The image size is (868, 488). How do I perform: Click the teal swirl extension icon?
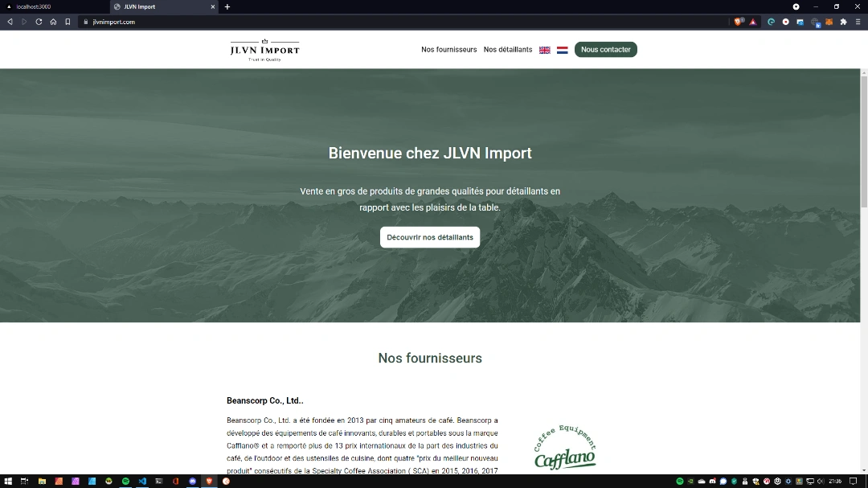click(771, 23)
